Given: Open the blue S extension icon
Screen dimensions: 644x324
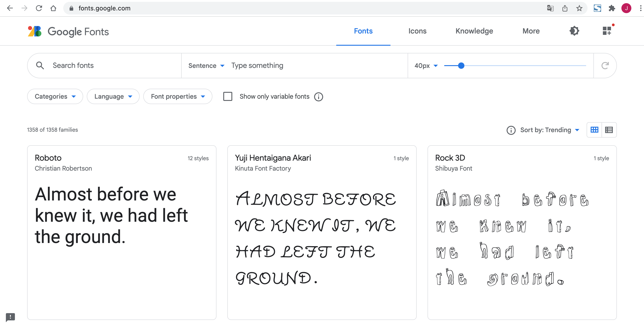Looking at the screenshot, I should (597, 8).
